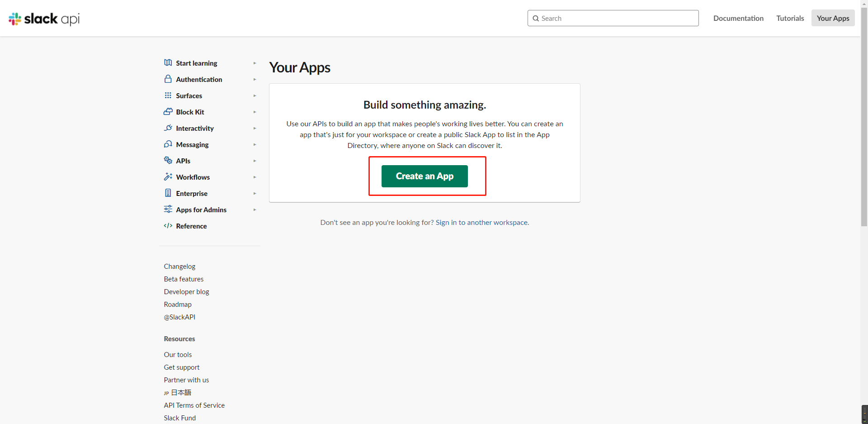The width and height of the screenshot is (868, 424).
Task: Open the Documentation nav item
Action: pyautogui.click(x=738, y=18)
